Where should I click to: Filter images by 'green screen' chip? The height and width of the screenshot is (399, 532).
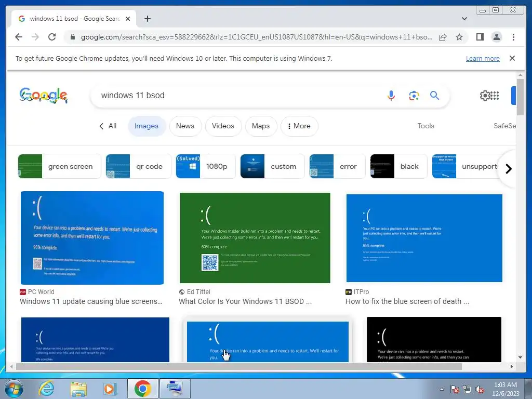coord(59,166)
